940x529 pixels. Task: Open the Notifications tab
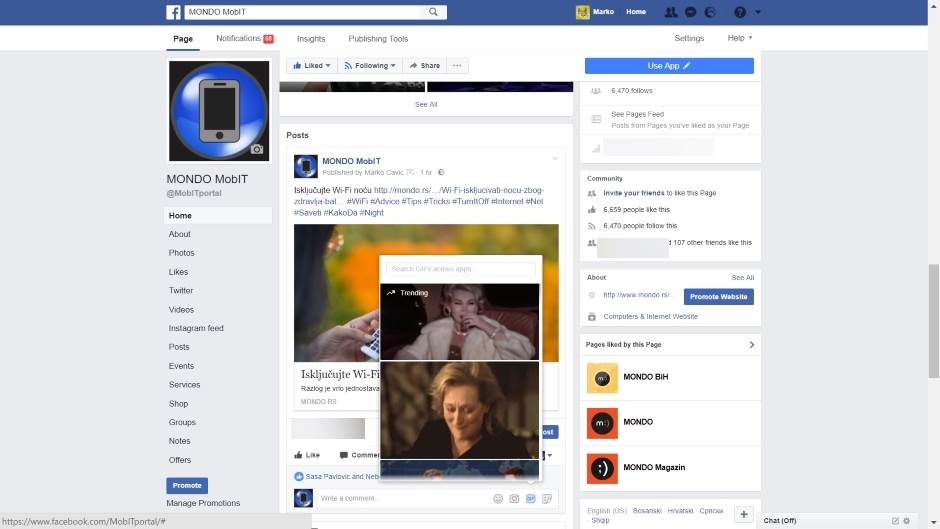(245, 38)
